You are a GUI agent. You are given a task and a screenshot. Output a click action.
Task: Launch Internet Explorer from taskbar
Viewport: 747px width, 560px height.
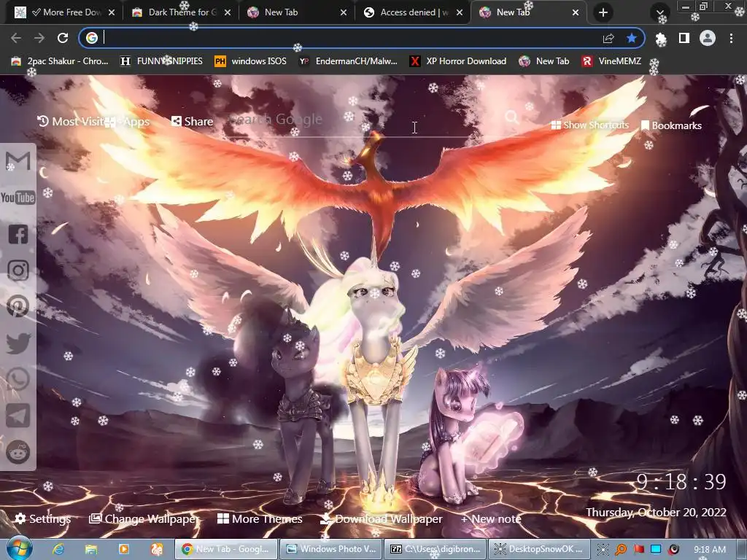tap(58, 549)
